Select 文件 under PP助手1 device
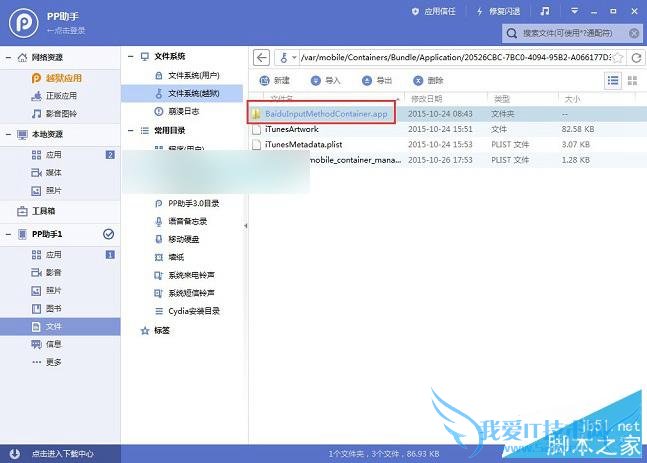Image resolution: width=647 pixels, height=463 pixels. (x=60, y=326)
